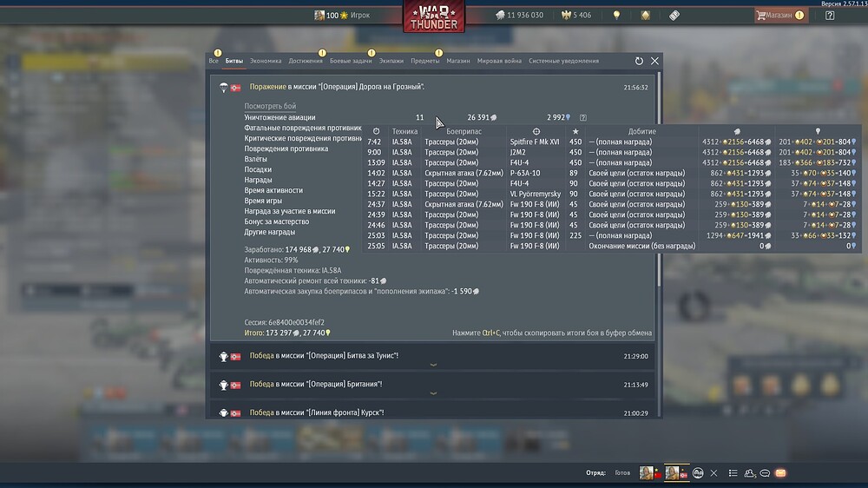The image size is (868, 488).
Task: Click the aircraft icon by Поражение entry
Action: point(224,88)
